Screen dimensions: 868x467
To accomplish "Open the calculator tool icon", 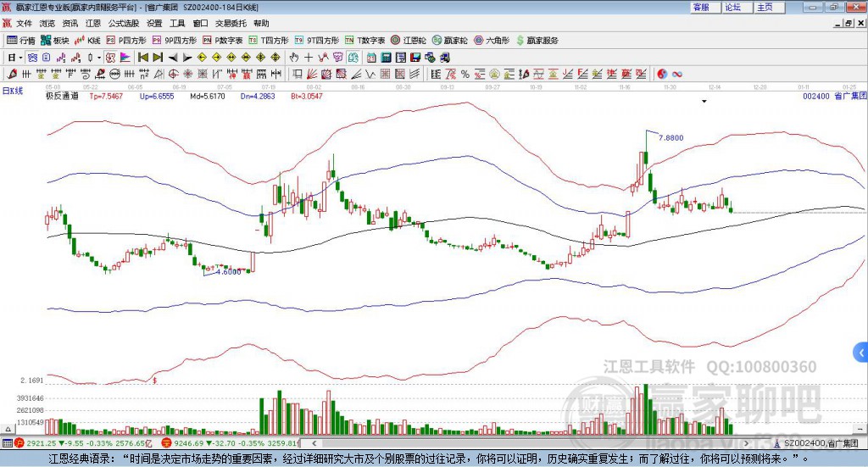I will [386, 57].
